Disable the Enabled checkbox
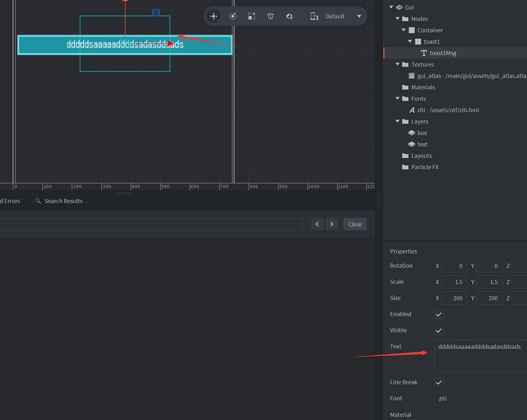The height and width of the screenshot is (420, 527). 438,314
